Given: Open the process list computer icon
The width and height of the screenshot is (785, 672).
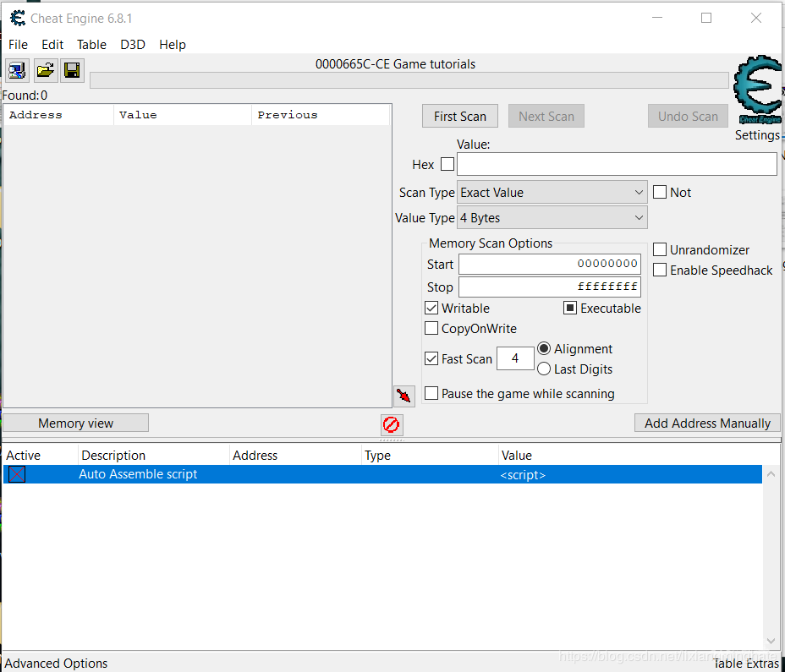Looking at the screenshot, I should tap(17, 70).
